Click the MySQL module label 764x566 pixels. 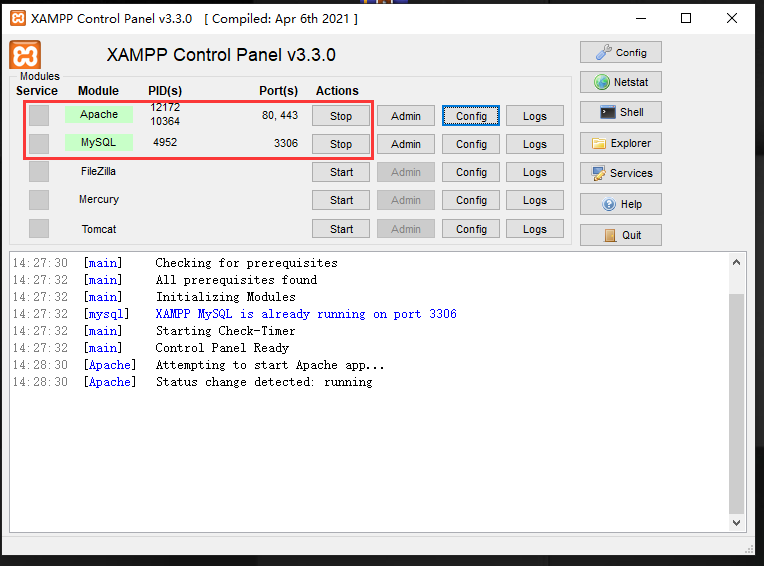(x=99, y=142)
